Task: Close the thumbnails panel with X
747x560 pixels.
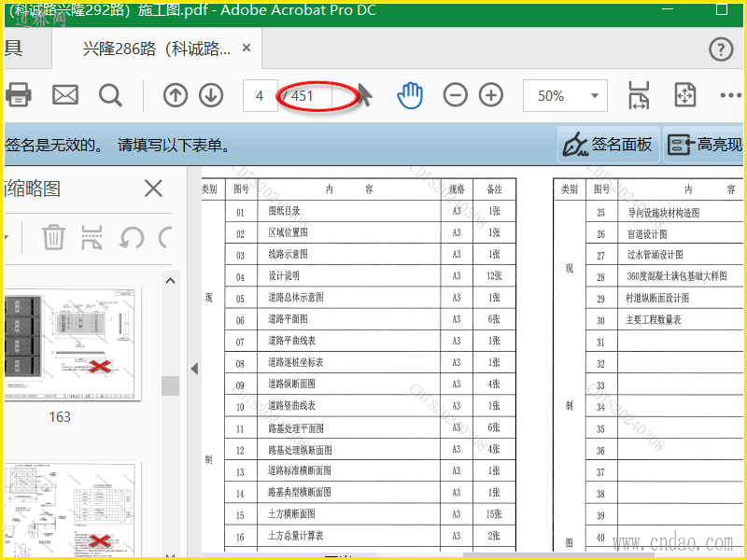Action: tap(153, 189)
